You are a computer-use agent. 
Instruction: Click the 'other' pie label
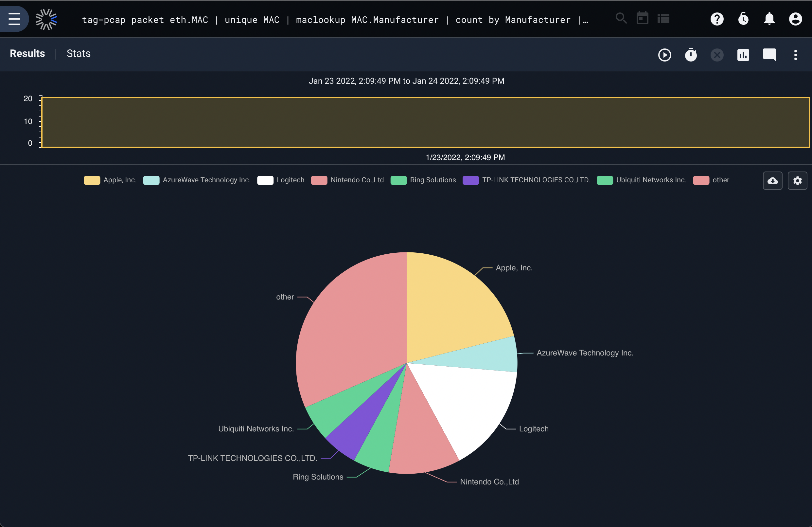pos(285,297)
